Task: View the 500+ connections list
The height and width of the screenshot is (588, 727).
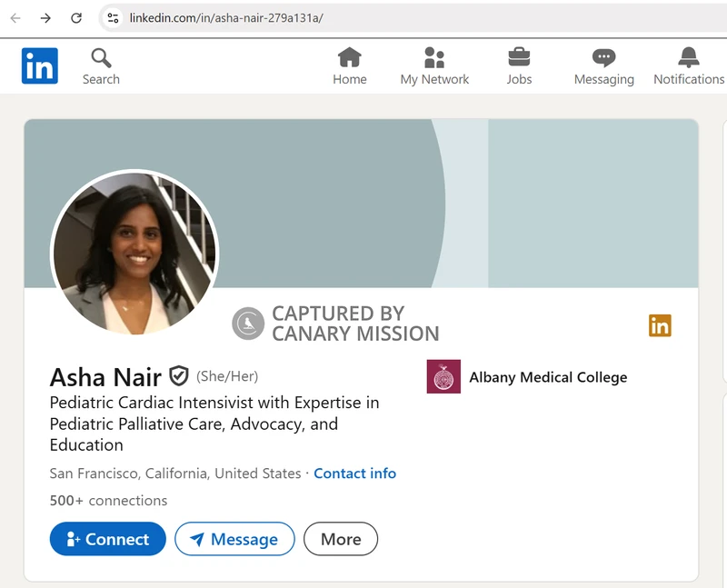Action: pyautogui.click(x=108, y=501)
